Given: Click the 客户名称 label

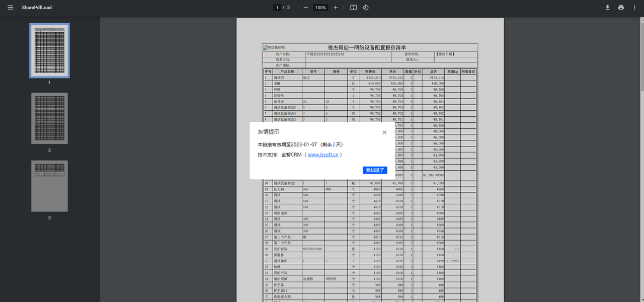Looking at the screenshot, I should (x=283, y=54).
